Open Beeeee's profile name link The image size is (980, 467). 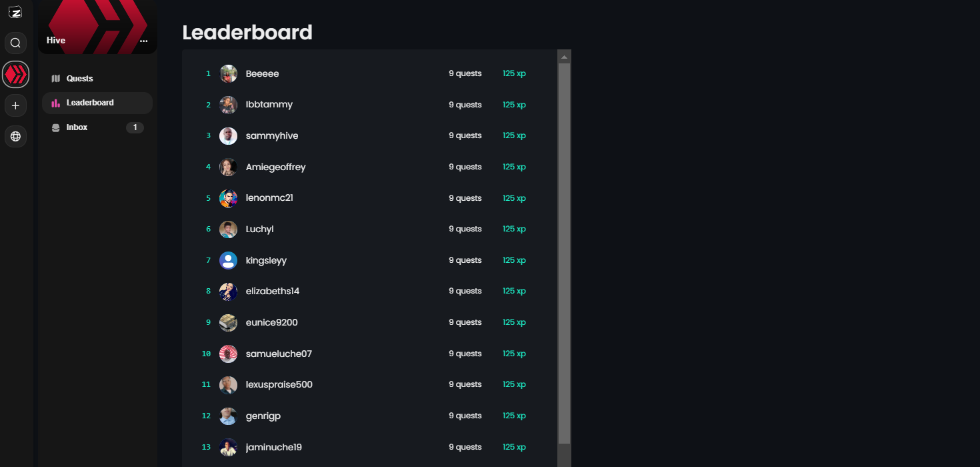262,73
